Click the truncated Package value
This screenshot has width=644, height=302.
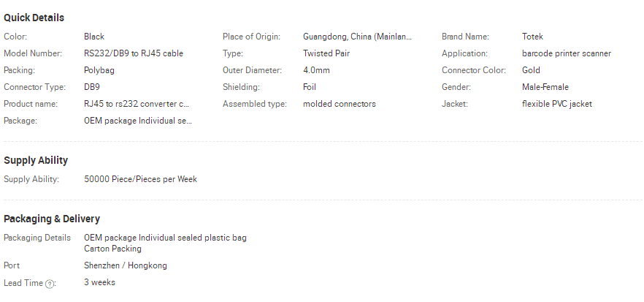[138, 121]
